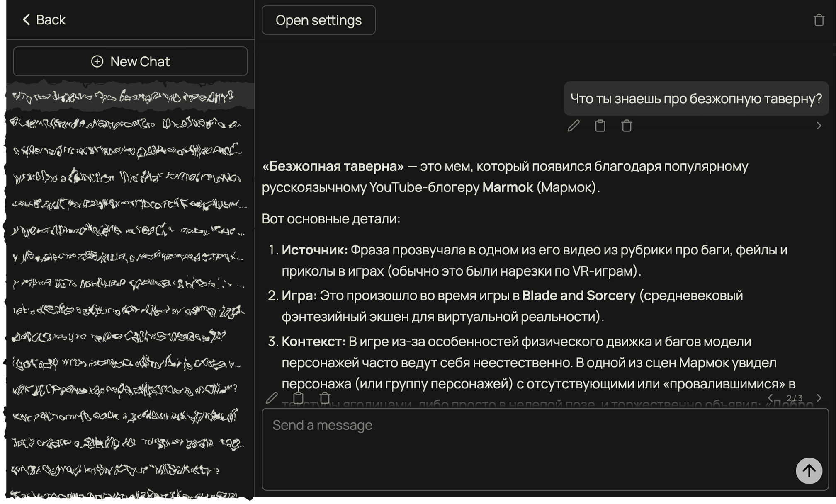Viewport: 836px width, 504px height.
Task: Delete the assistant response via its trash icon
Action: 325,398
